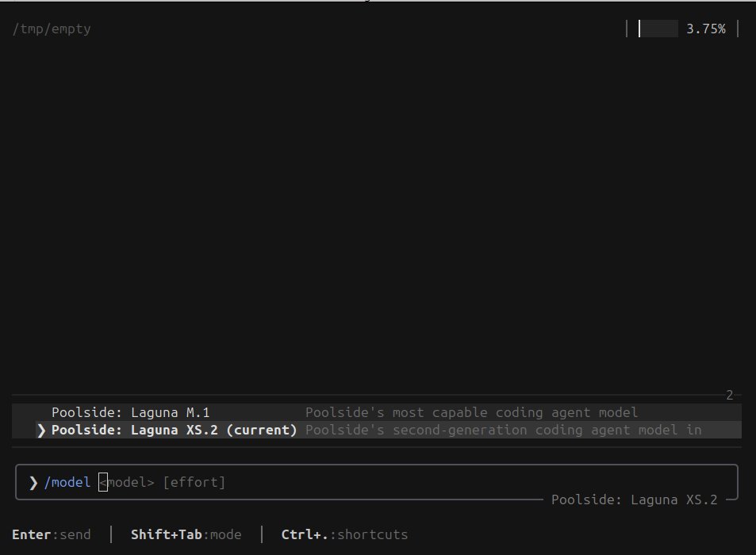The width and height of the screenshot is (756, 555).
Task: Click the Enter:send shortcut hint
Action: click(x=52, y=534)
